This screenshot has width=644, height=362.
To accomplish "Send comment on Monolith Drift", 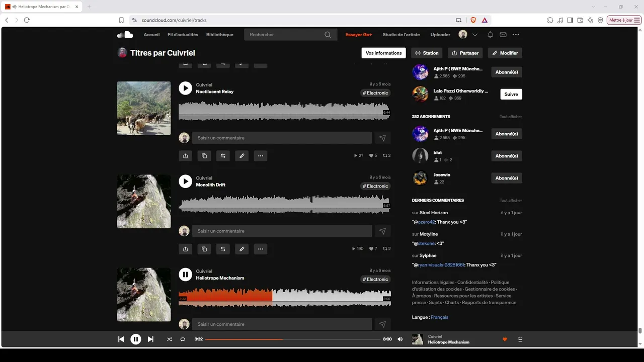I will pos(382,231).
